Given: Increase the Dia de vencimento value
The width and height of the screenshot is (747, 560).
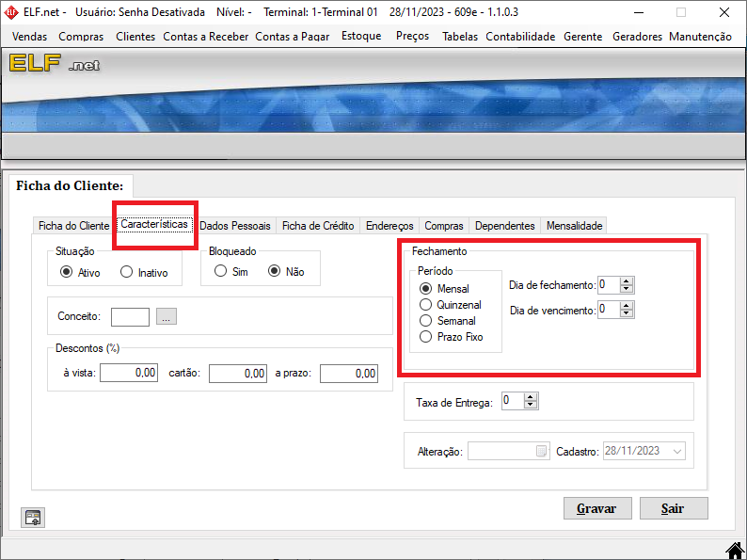Looking at the screenshot, I should 627,306.
